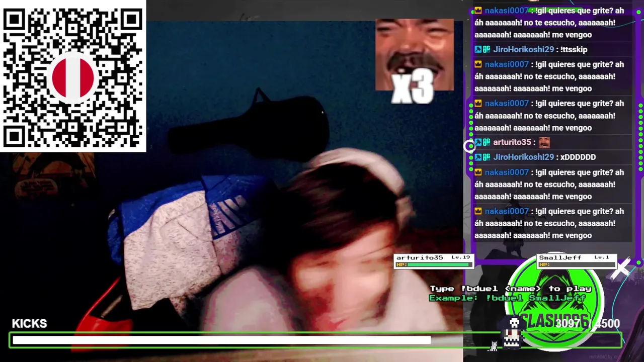Open JiroHorikoshi29's name on the xDDDDDD message
Viewport: 644px width, 362px height.
tap(523, 157)
